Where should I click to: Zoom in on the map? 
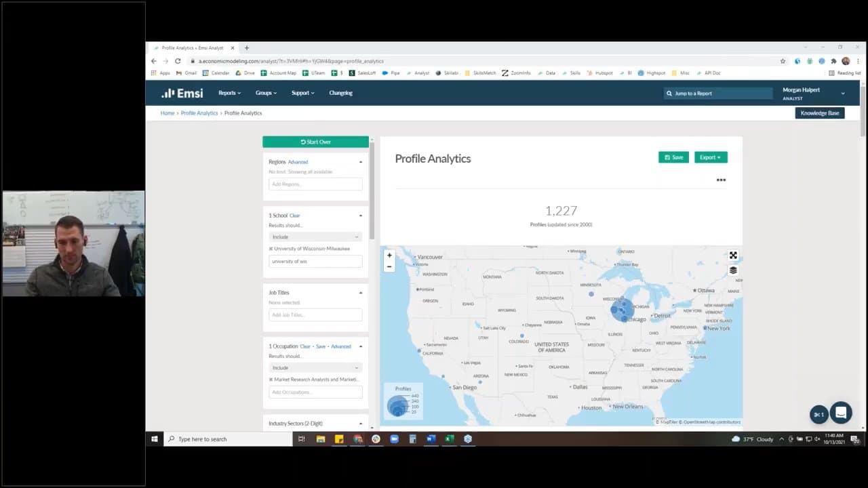[389, 256]
